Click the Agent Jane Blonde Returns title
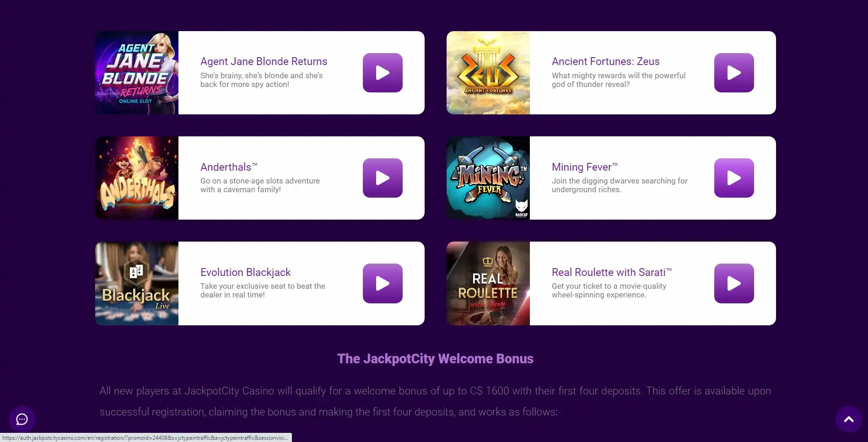 264,61
